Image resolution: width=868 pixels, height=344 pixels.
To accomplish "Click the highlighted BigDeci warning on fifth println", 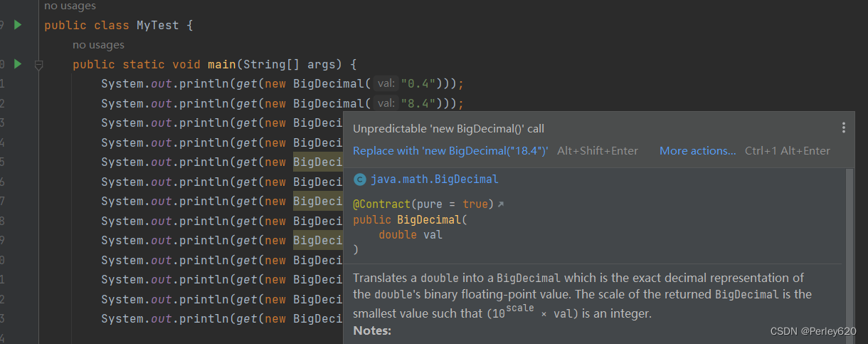I will (318, 162).
